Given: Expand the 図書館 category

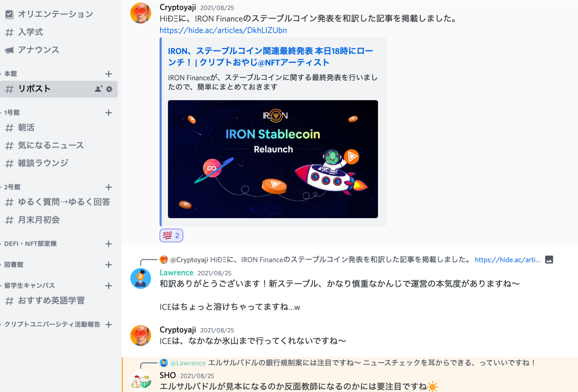Looking at the screenshot, I should (14, 265).
